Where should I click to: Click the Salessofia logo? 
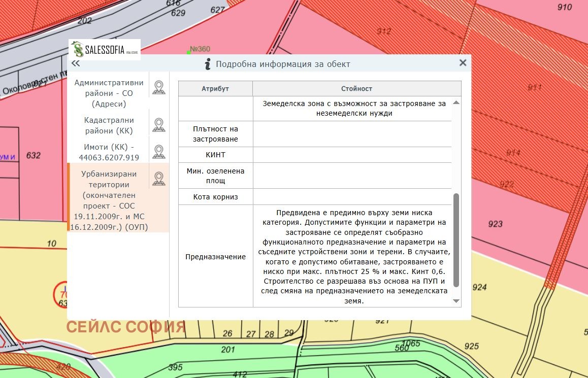pyautogui.click(x=105, y=50)
